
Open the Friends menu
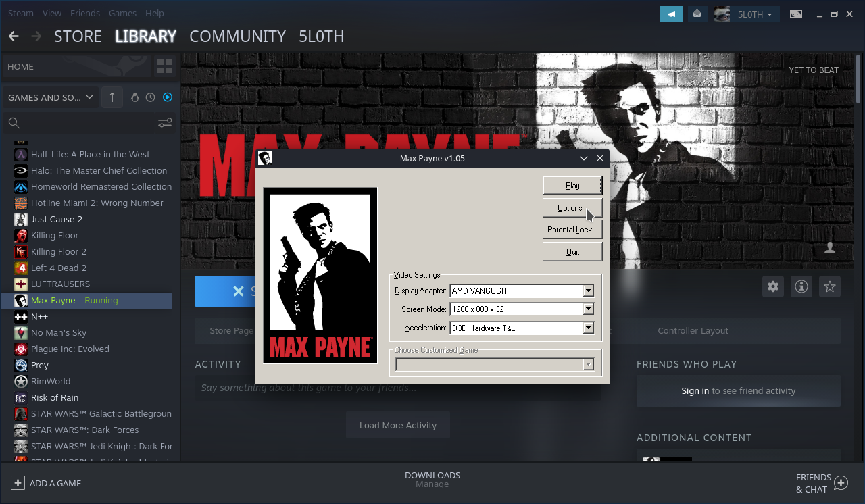(x=85, y=13)
